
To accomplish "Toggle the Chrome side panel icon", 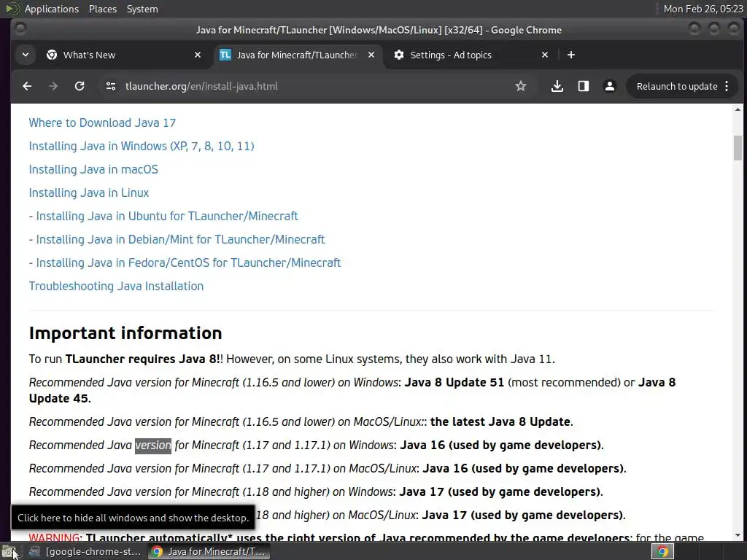I will (583, 86).
